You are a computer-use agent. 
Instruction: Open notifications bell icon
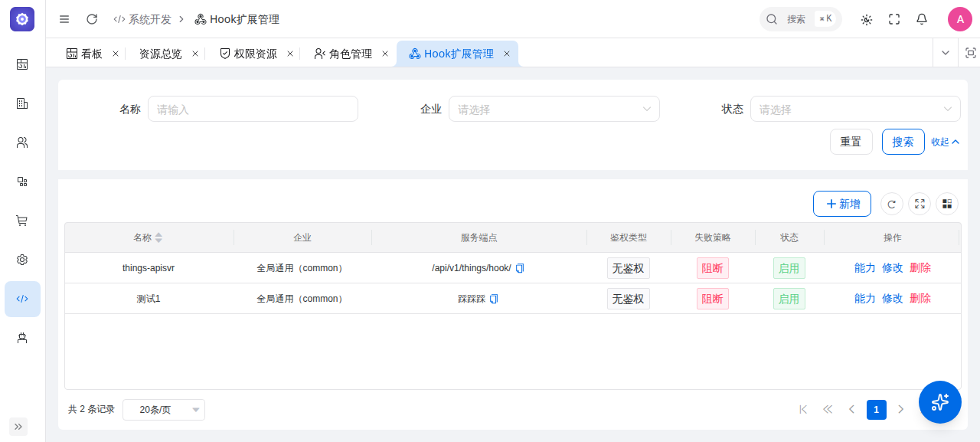tap(922, 19)
